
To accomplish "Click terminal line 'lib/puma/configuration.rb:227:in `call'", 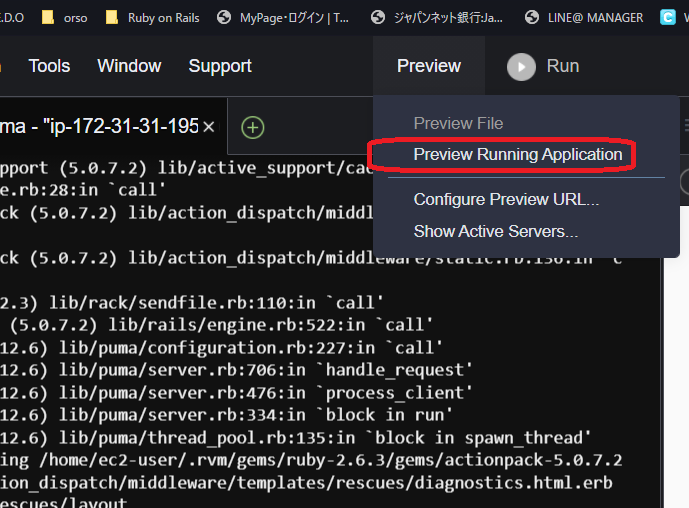I will 221,348.
